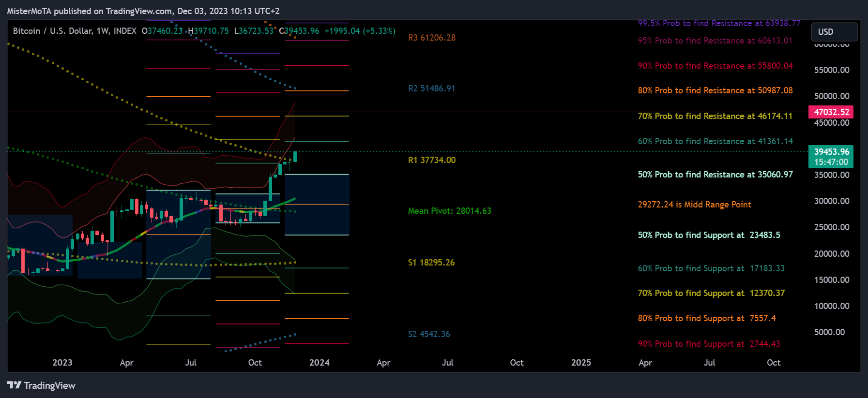Click the S2 4542.36 pivot label
Screen dimensions: 868x398
tap(429, 334)
